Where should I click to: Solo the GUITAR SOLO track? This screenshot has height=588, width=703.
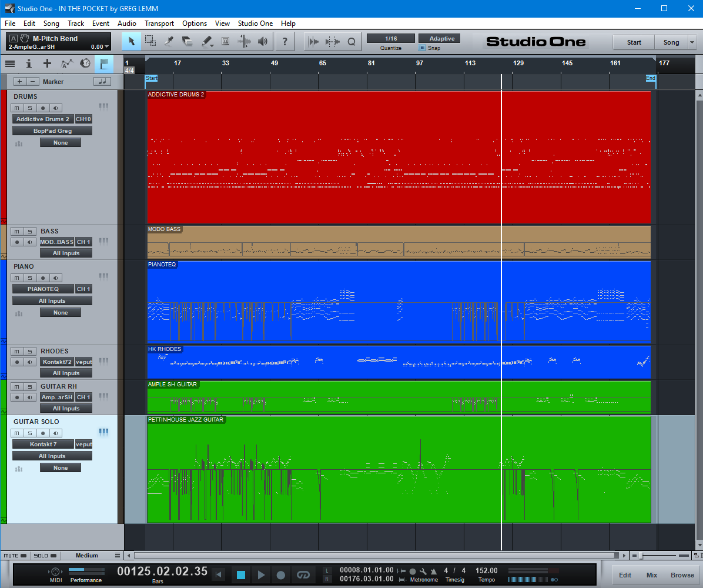pyautogui.click(x=30, y=433)
